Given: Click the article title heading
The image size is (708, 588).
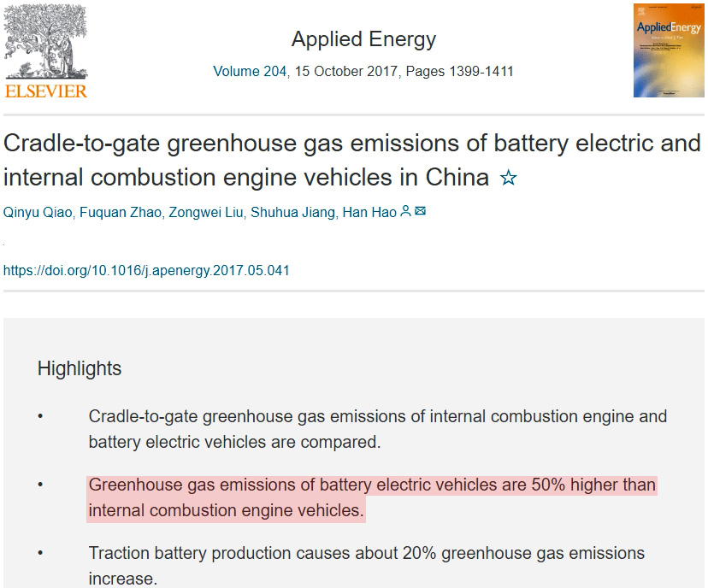Looking at the screenshot, I should coord(351,160).
